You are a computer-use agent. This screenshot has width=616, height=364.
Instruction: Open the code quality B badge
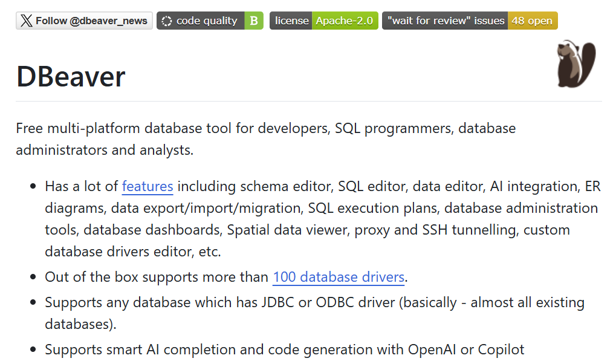coord(210,21)
